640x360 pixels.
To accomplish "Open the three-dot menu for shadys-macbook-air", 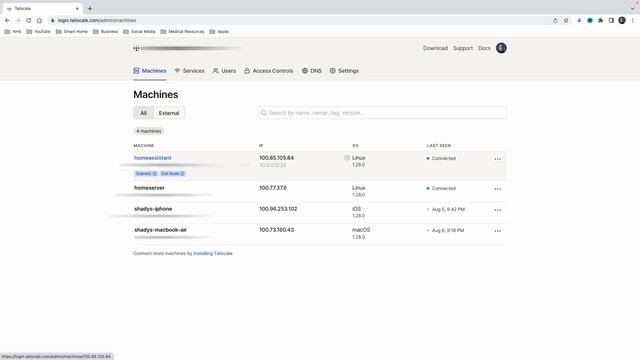I will (498, 231).
